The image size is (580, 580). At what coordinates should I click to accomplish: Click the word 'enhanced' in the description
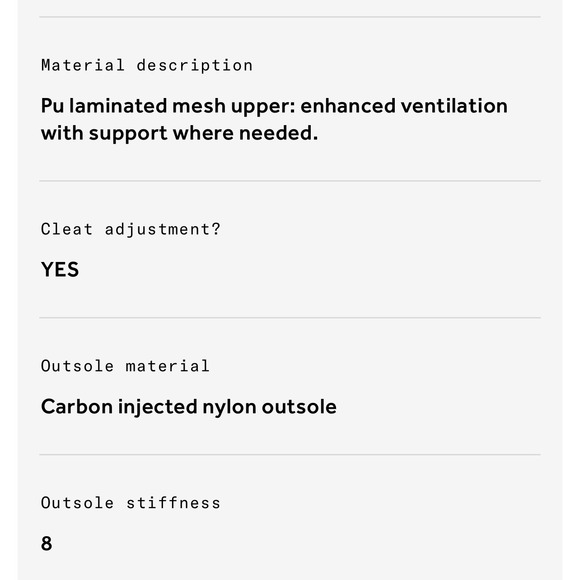348,106
